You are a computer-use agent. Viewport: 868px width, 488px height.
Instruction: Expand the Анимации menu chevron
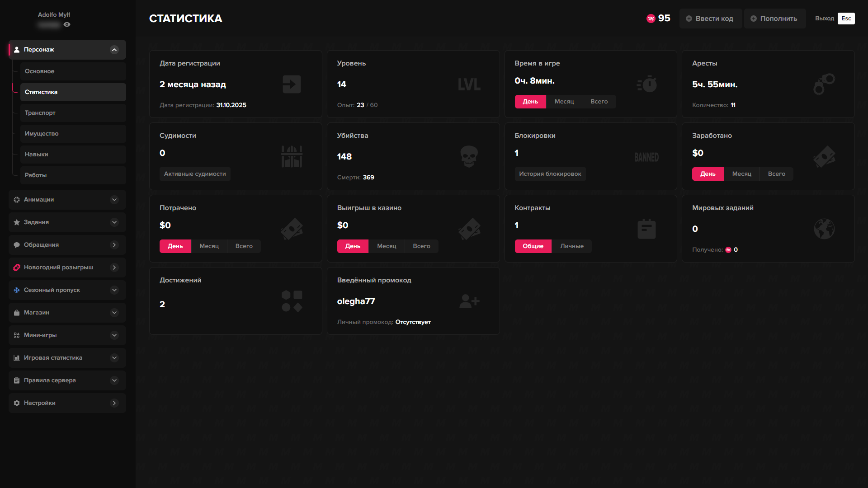pyautogui.click(x=114, y=200)
